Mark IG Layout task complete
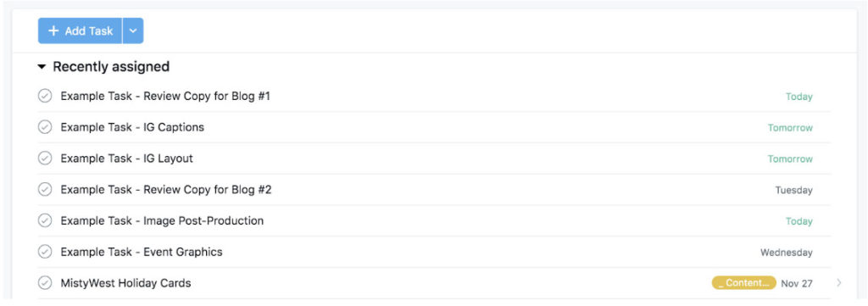This screenshot has height=306, width=868. click(x=45, y=159)
